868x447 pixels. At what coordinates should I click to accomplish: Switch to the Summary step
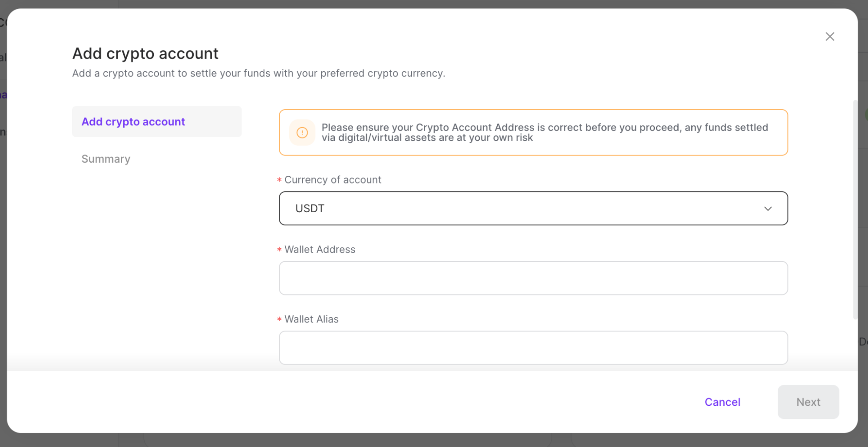106,159
